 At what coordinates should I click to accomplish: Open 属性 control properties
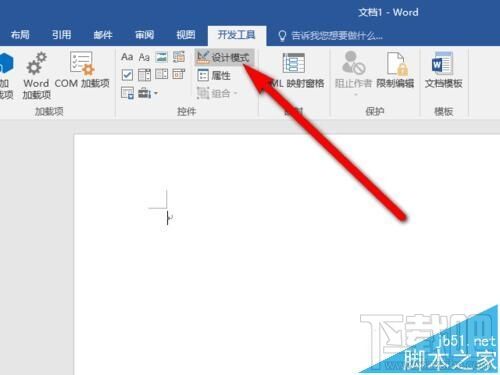click(214, 75)
